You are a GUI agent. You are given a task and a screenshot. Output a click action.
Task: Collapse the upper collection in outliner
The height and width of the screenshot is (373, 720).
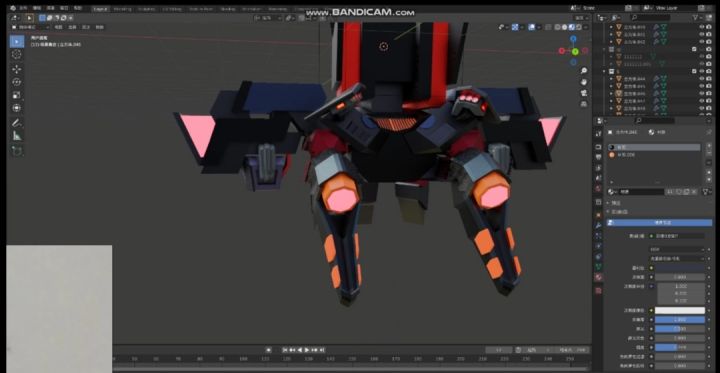(605, 49)
